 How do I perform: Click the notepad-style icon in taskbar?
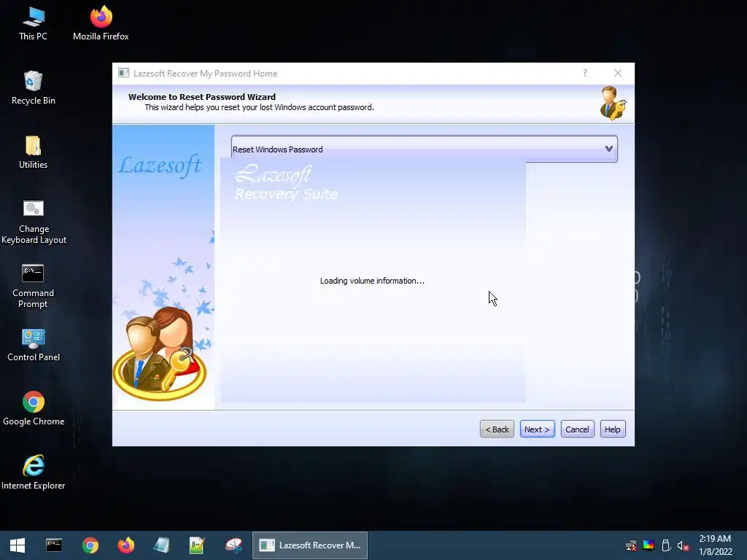tap(161, 545)
